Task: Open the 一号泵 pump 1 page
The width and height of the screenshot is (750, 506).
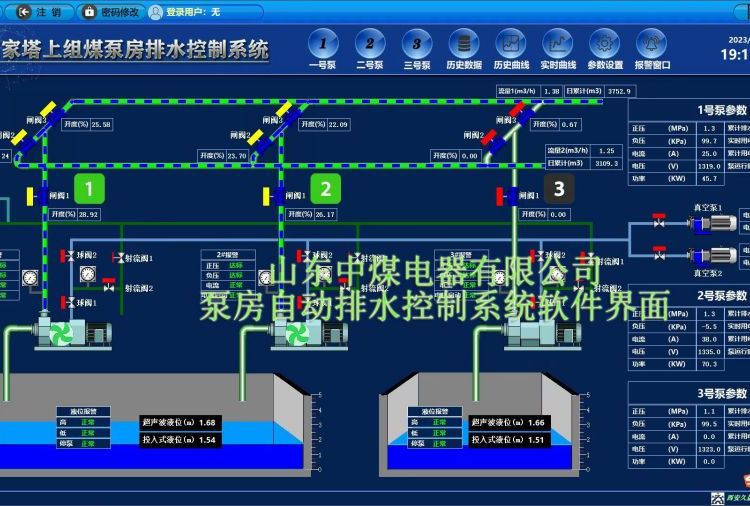Action: pyautogui.click(x=322, y=44)
